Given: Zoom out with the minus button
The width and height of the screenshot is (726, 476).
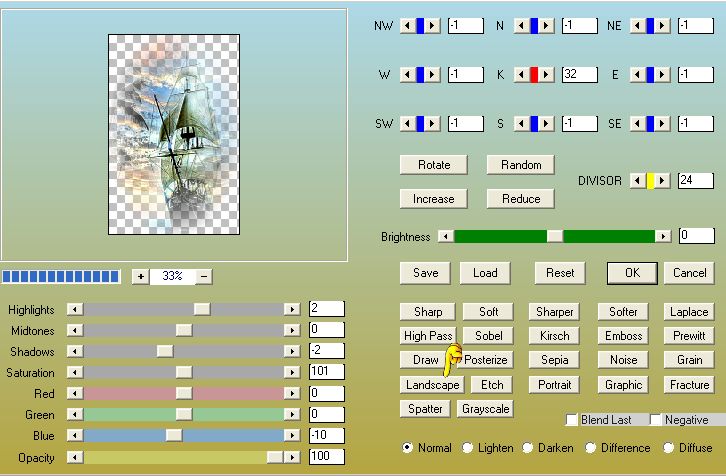Looking at the screenshot, I should (x=204, y=276).
